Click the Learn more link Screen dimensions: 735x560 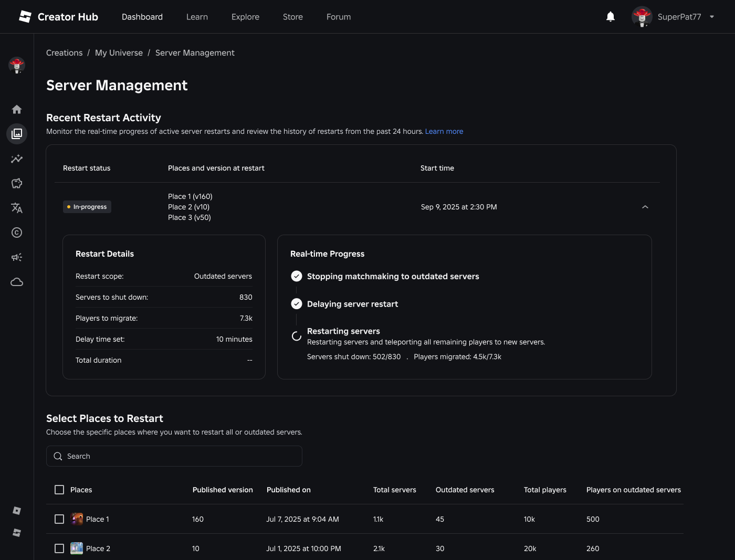pos(444,131)
